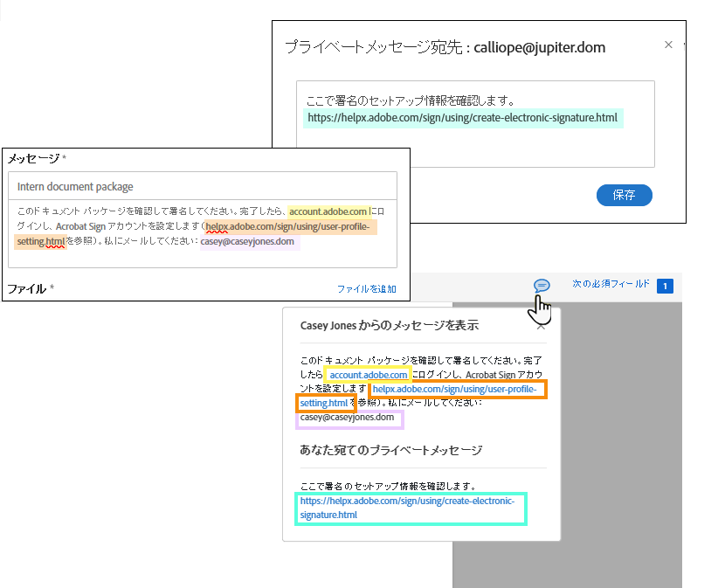
Task: Click 次の必須フィールド next required field link
Action: (x=611, y=284)
